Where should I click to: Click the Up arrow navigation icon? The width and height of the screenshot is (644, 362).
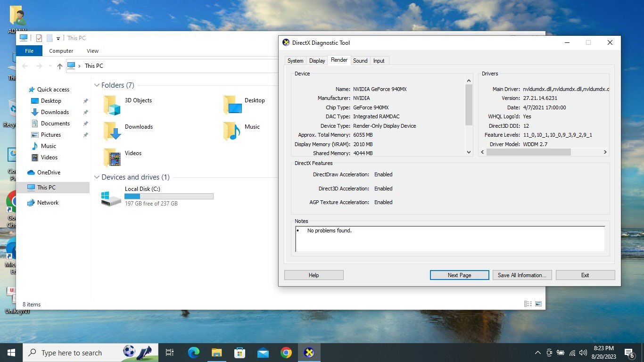point(59,66)
